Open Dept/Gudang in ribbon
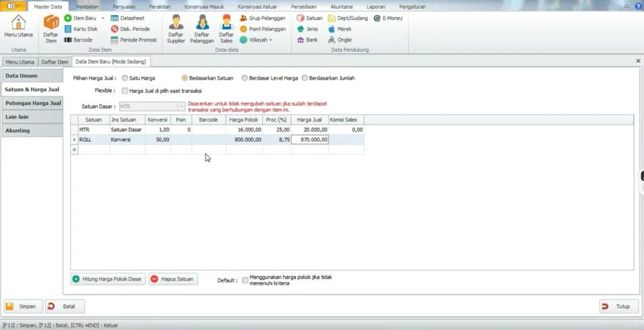This screenshot has height=330, width=644. point(348,18)
